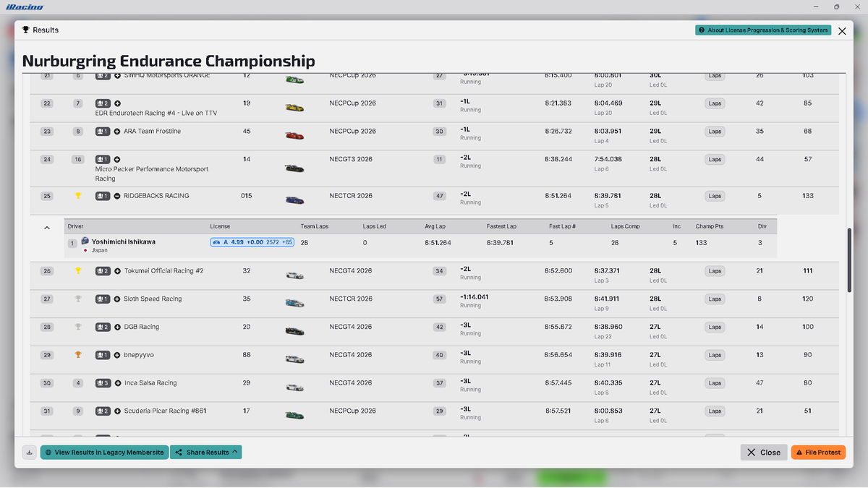This screenshot has height=488, width=868.
Task: Click Yoshimichi Ishikawa's A 4.99 license badge
Action: tap(252, 242)
